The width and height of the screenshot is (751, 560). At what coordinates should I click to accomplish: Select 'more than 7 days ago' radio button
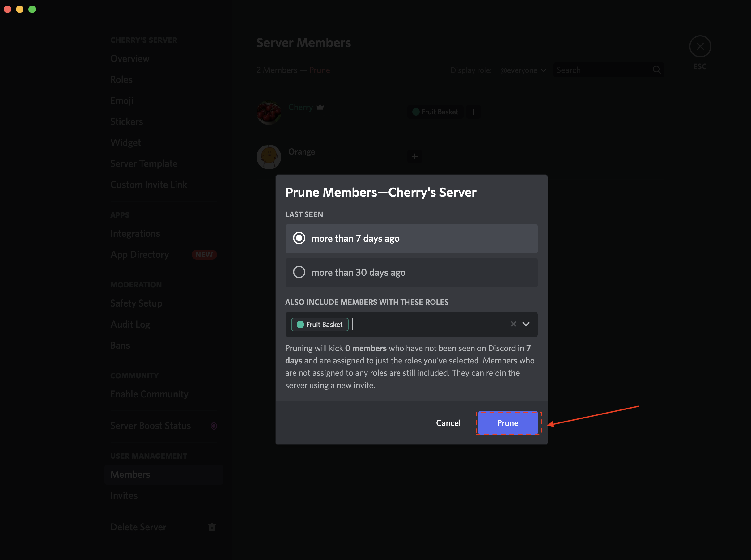pos(299,238)
